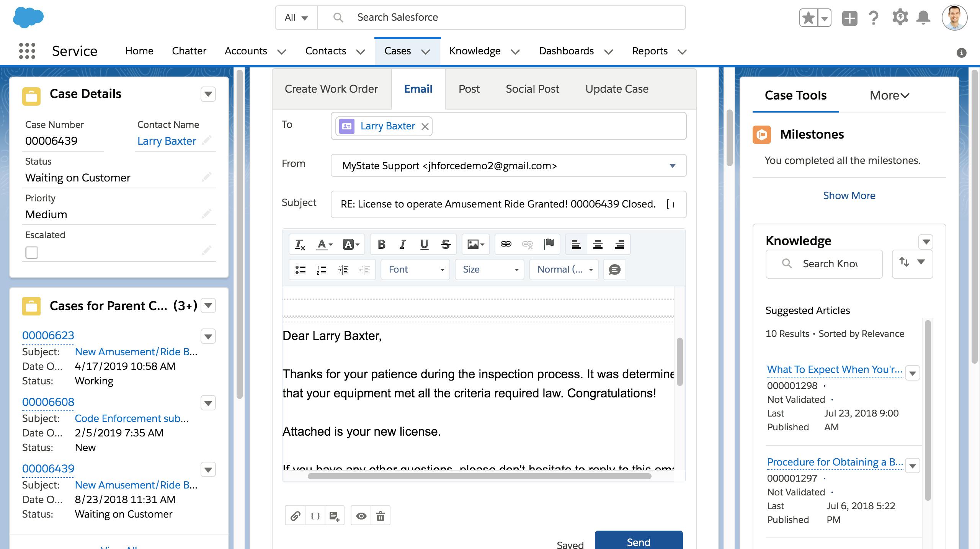Toggle strikethrough formatting

point(446,244)
